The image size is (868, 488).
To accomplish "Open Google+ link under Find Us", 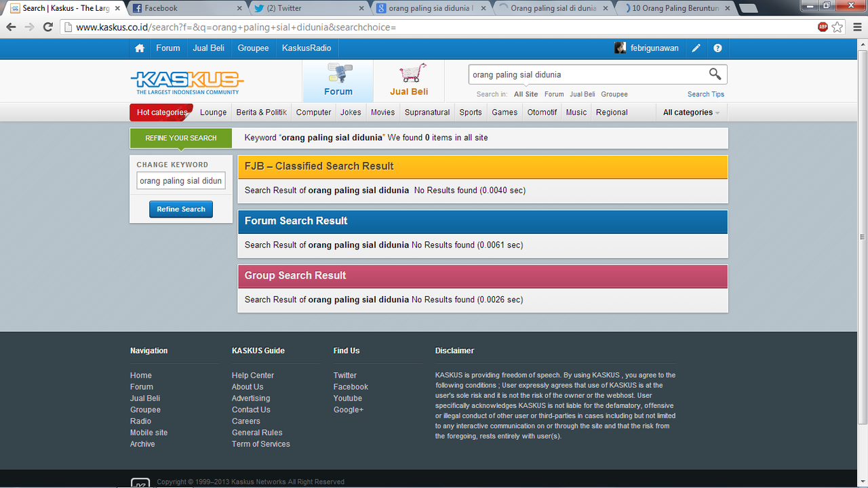I will coord(349,410).
